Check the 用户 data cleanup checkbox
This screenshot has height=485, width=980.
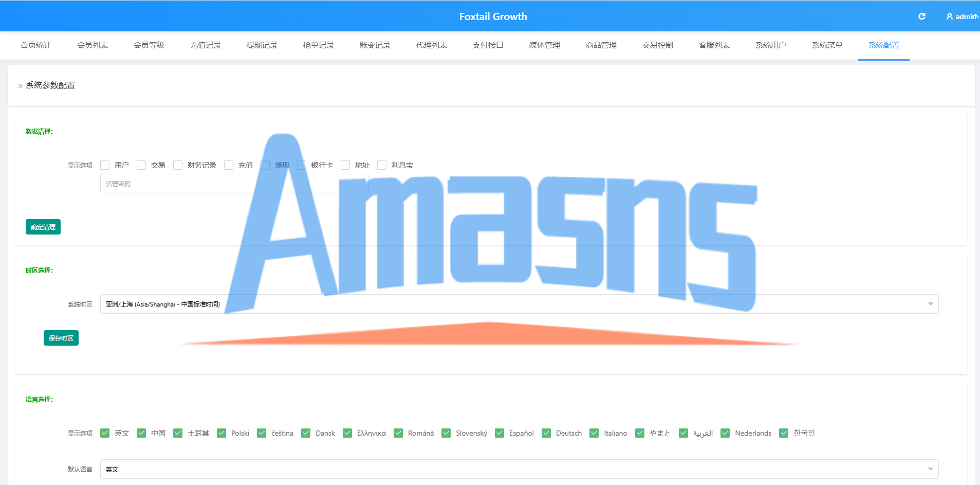105,165
